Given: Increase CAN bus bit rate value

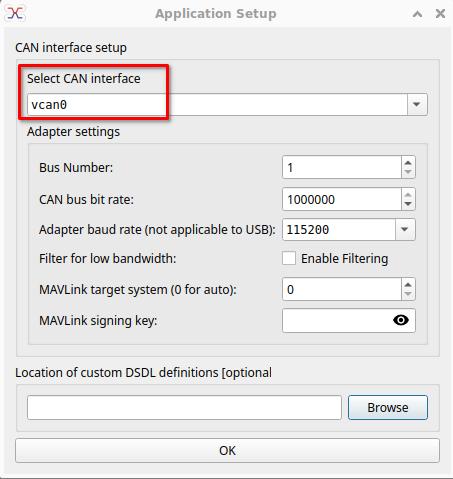Looking at the screenshot, I should 408,194.
